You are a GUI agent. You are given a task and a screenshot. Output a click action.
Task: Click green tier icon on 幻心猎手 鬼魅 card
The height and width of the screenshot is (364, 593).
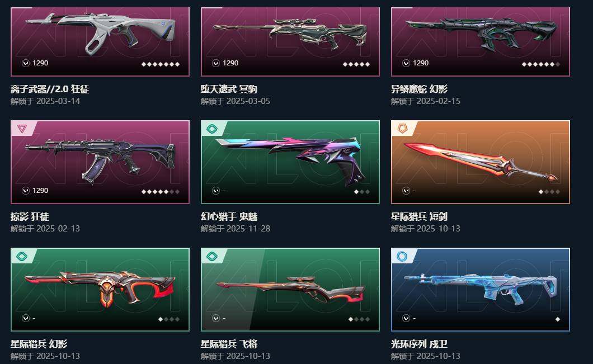tap(212, 129)
